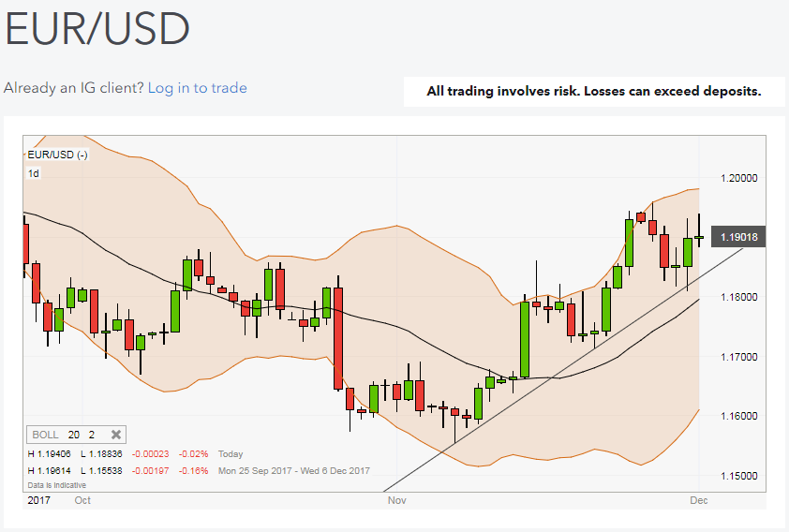This screenshot has height=532, width=789.
Task: Click the today's low value L 1.18836
Action: (101, 454)
